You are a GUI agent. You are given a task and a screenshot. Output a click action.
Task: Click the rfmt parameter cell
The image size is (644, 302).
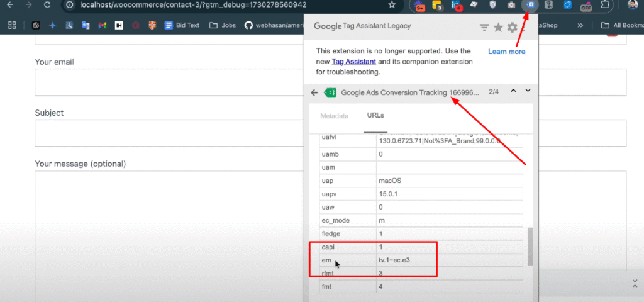click(x=348, y=274)
